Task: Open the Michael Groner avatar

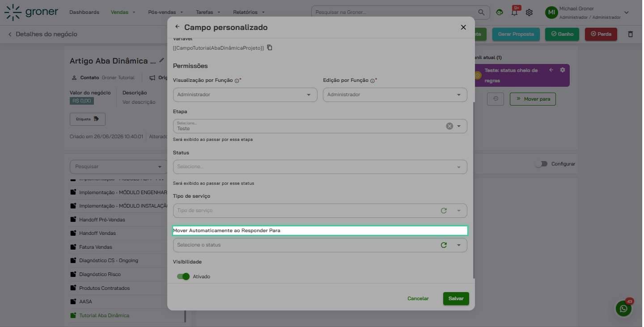Action: [x=551, y=13]
